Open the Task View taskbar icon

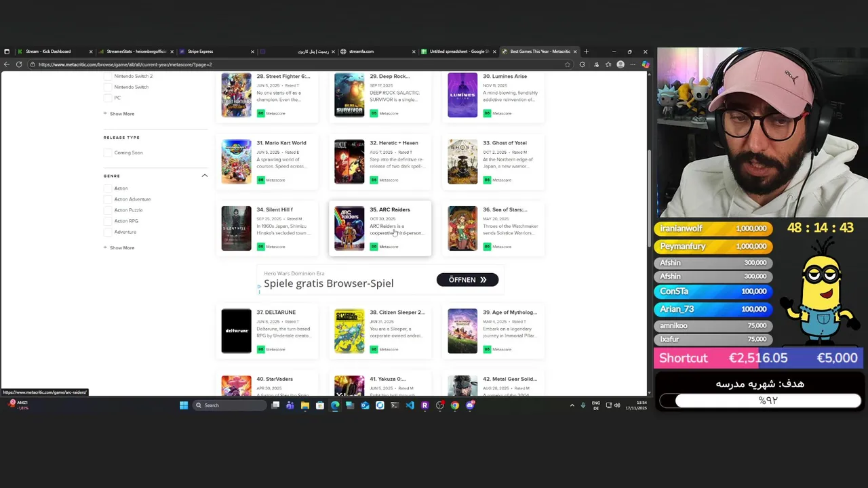[x=275, y=405]
